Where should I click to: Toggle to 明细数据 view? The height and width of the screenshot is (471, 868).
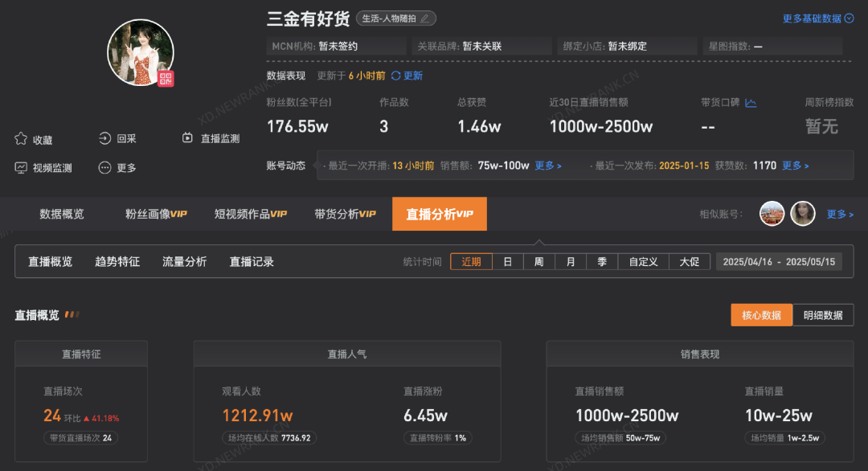pos(823,315)
